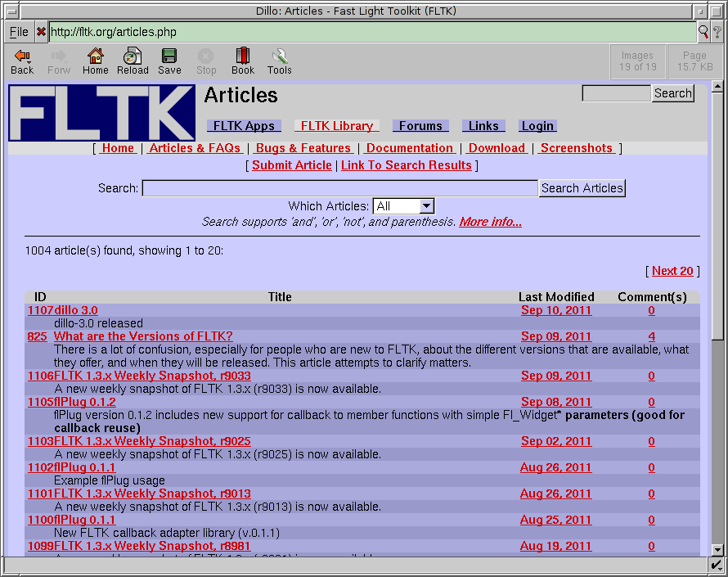Open the Links tab
This screenshot has height=577, width=728.
483,126
